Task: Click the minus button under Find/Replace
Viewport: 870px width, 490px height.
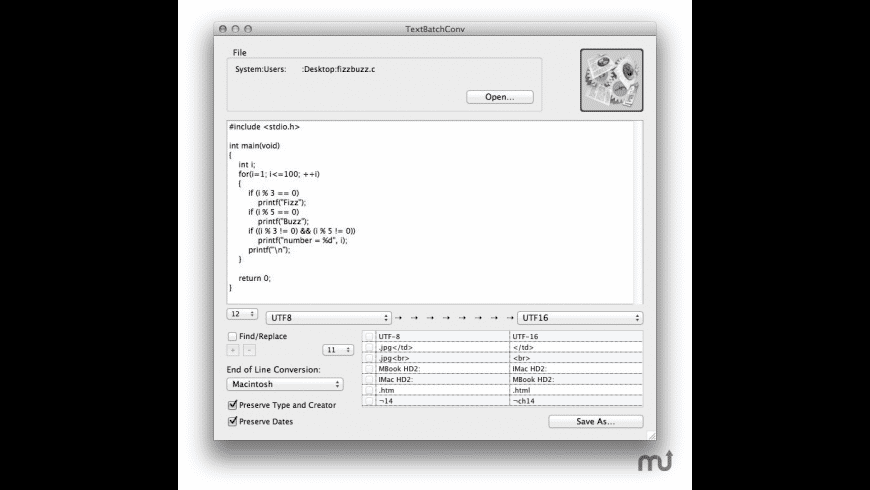Action: pos(250,350)
